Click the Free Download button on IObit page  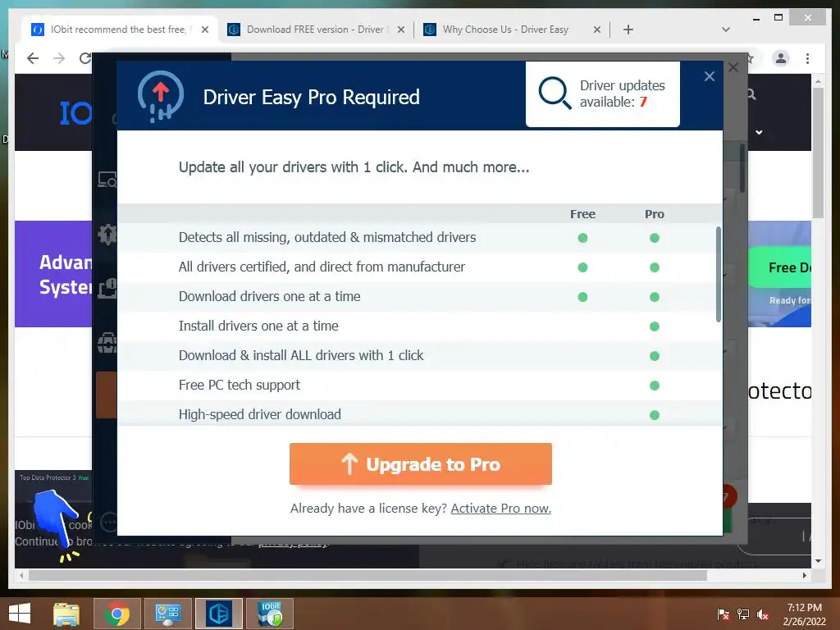point(779,267)
